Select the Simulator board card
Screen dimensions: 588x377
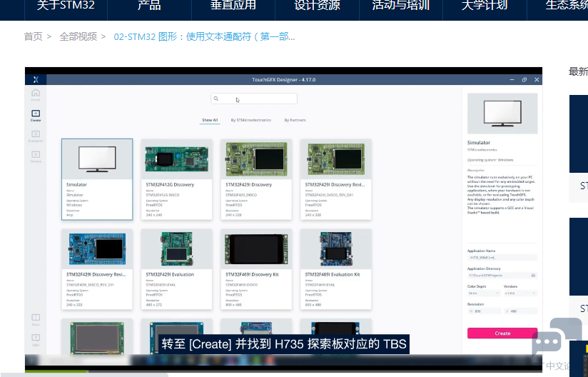pos(97,179)
